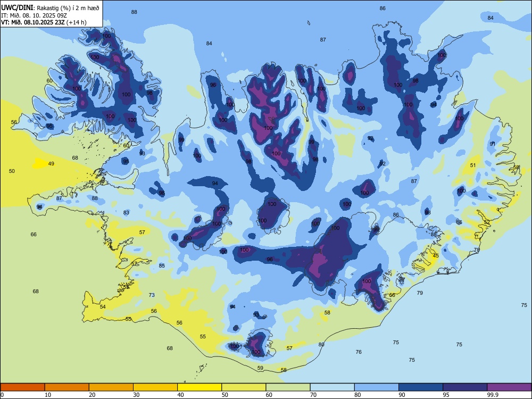Pick the 95–99.9 navy legend swatch
Screen dimensions: 532x399
pos(465,387)
